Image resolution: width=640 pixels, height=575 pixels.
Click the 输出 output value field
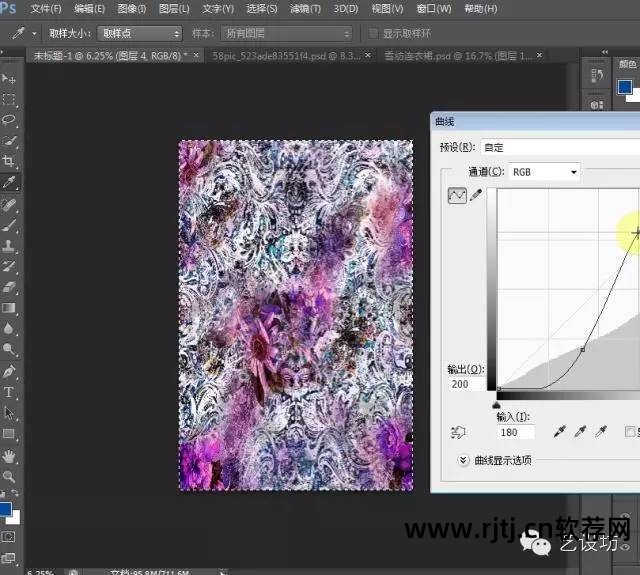pyautogui.click(x=466, y=384)
